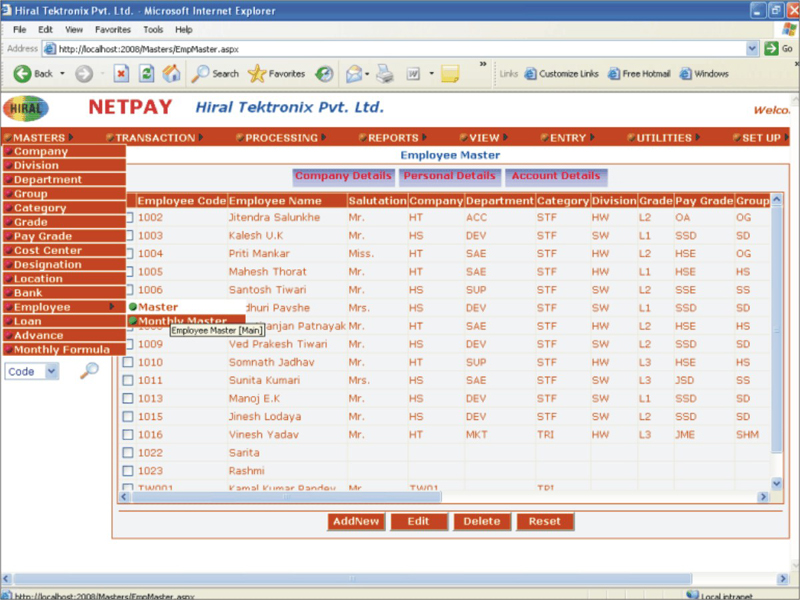The width and height of the screenshot is (800, 600).
Task: Click the grid horizontal scrollbar thumb
Action: [286, 496]
